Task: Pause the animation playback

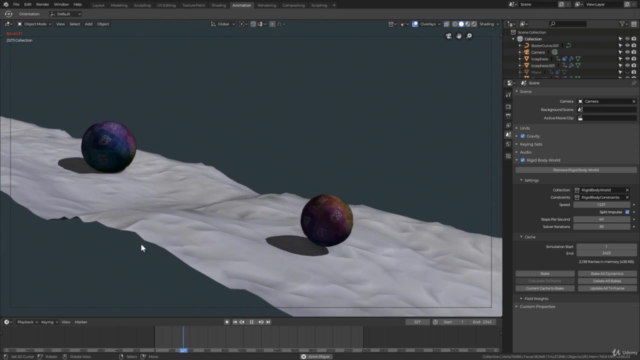Action: coord(251,322)
